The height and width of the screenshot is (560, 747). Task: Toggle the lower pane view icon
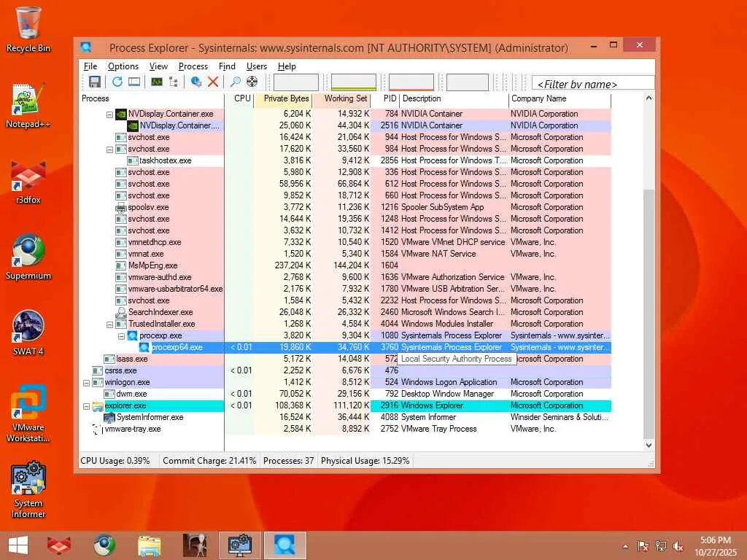[x=134, y=82]
